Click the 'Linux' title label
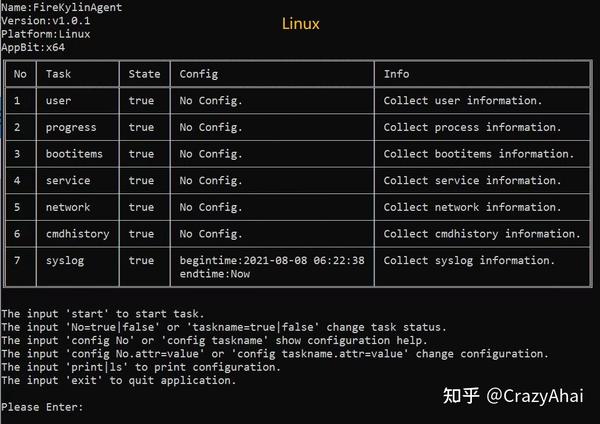This screenshot has width=600, height=424. (x=301, y=24)
